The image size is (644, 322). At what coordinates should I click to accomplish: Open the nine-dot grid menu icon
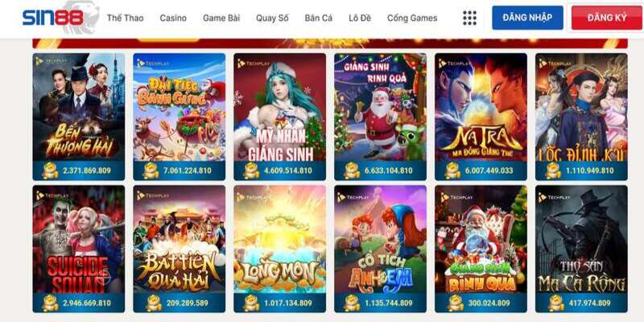[x=469, y=18]
